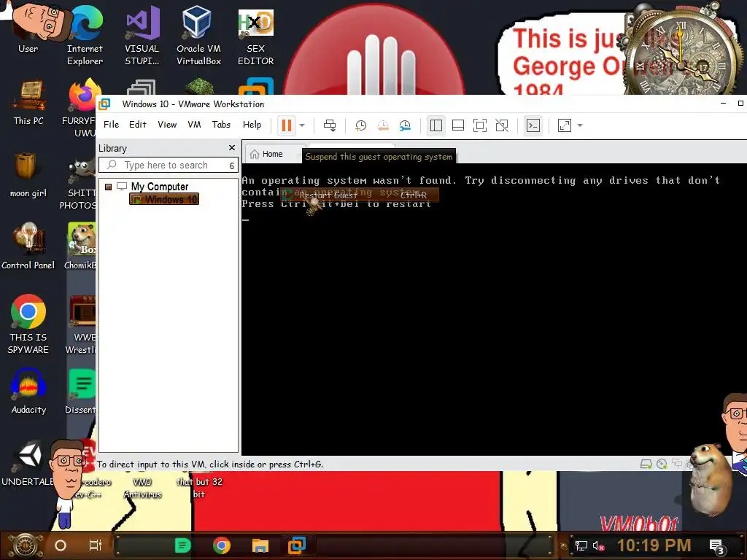Click the Start button on the taskbar
747x560 pixels.
click(26, 545)
